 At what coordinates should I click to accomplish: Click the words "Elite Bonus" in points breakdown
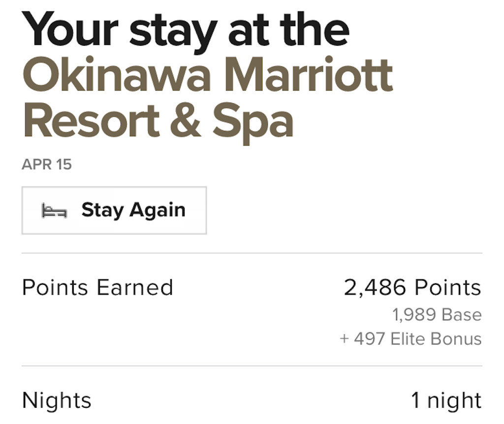(436, 338)
